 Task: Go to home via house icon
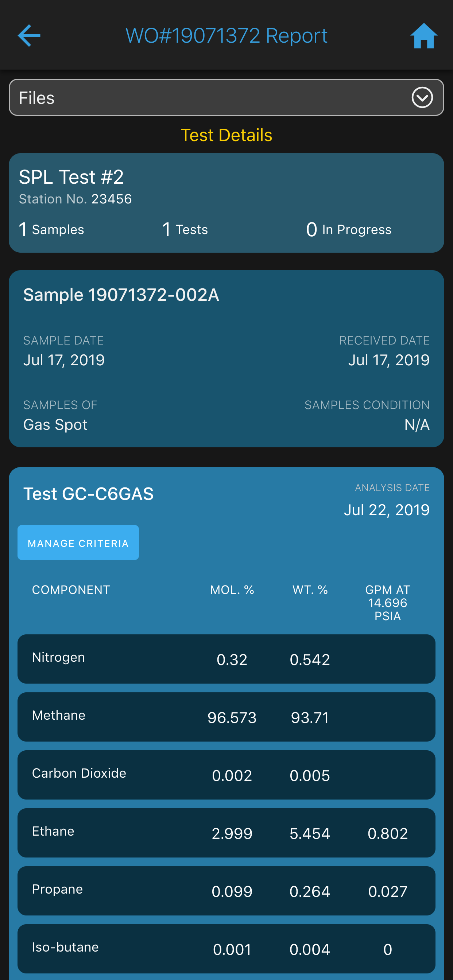424,36
